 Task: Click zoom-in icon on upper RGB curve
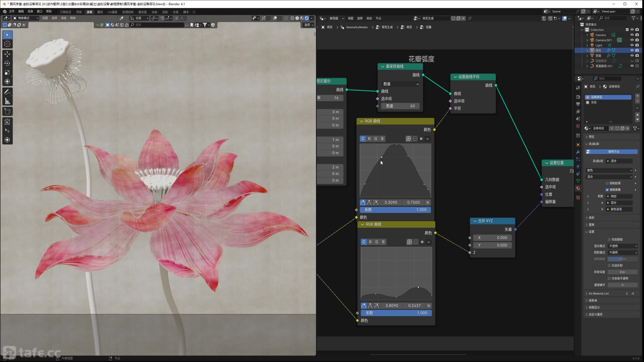[x=409, y=139]
